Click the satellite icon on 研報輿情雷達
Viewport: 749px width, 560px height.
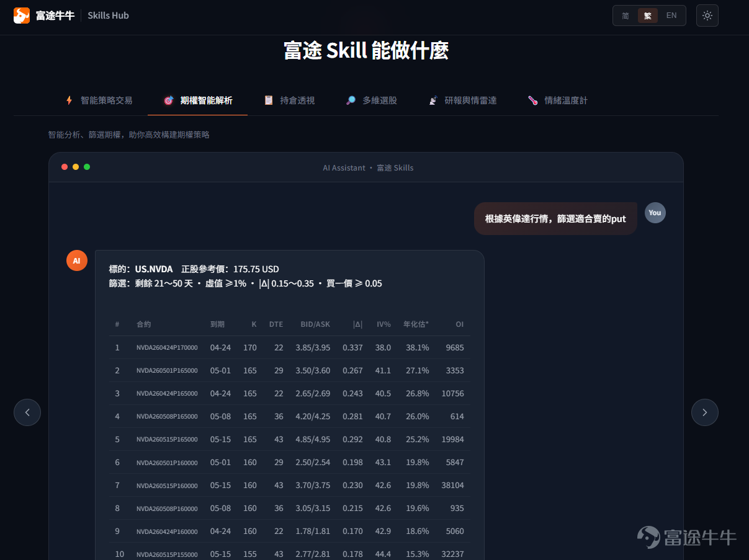coord(433,100)
